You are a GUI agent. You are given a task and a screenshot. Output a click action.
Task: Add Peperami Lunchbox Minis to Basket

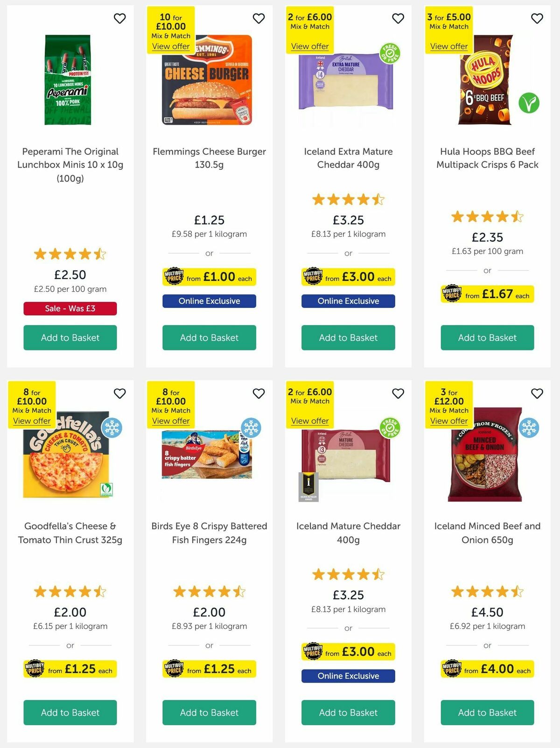(70, 337)
